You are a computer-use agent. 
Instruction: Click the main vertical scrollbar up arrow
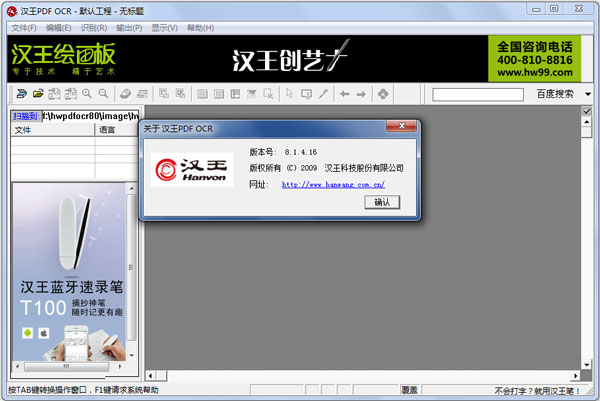587,122
